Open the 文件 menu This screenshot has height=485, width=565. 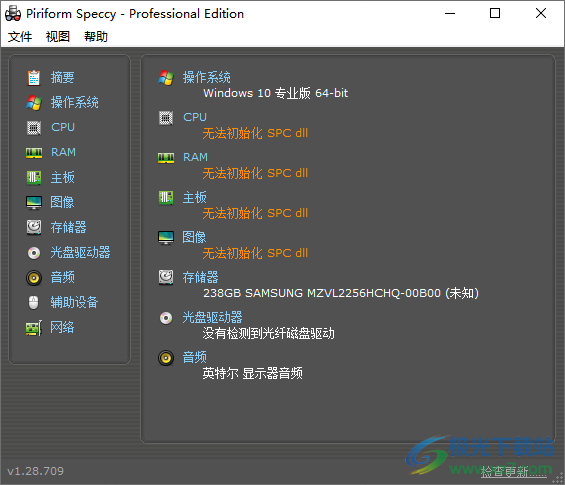point(20,36)
